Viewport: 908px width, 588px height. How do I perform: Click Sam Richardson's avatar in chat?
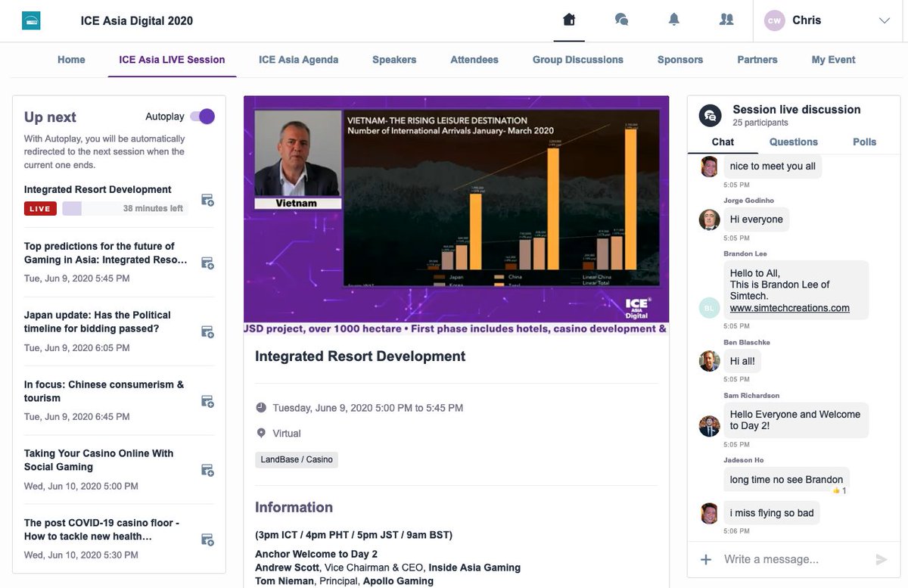point(709,426)
